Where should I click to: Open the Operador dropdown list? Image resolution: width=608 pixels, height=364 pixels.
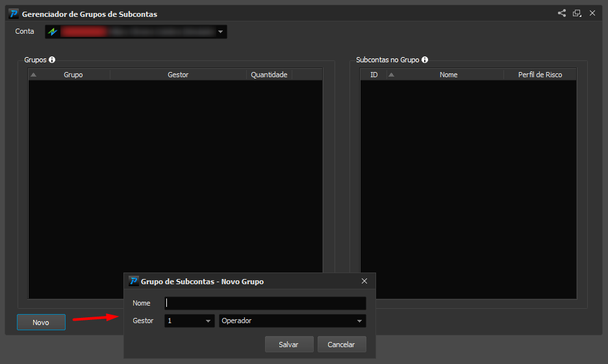point(292,321)
